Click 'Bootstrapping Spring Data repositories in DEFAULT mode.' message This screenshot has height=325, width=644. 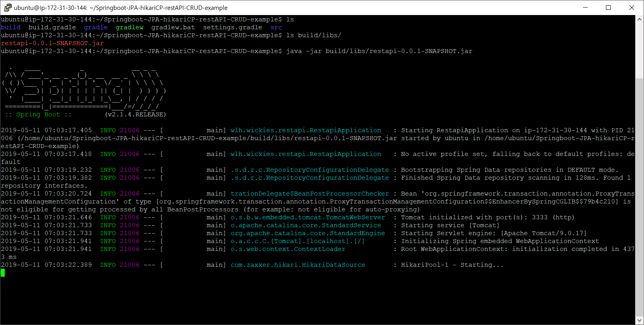510,170
